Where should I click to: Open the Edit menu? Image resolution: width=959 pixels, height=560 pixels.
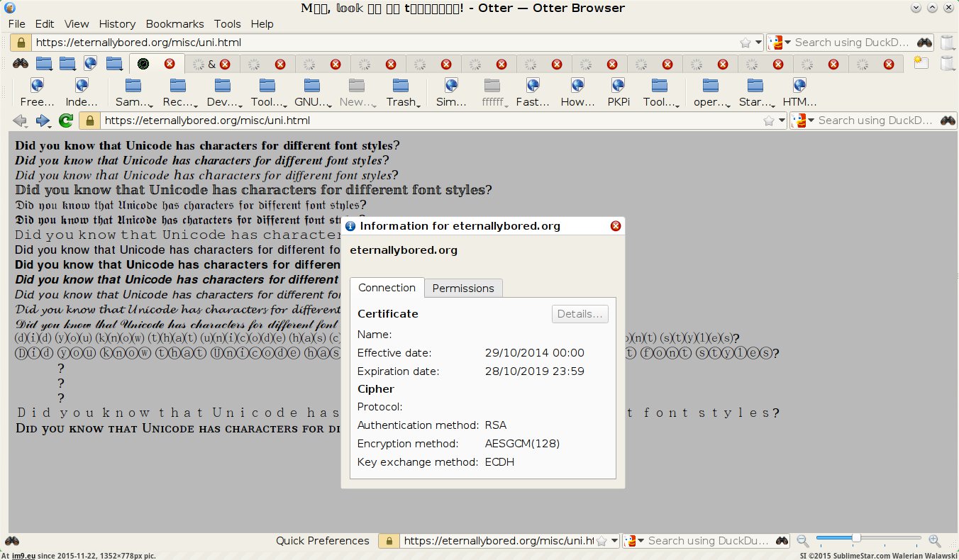(x=45, y=24)
